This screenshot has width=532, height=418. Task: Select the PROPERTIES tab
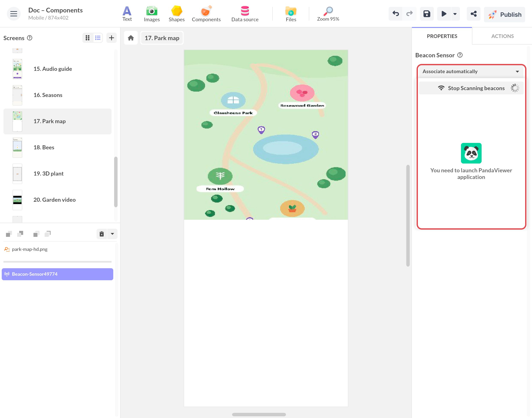point(442,36)
